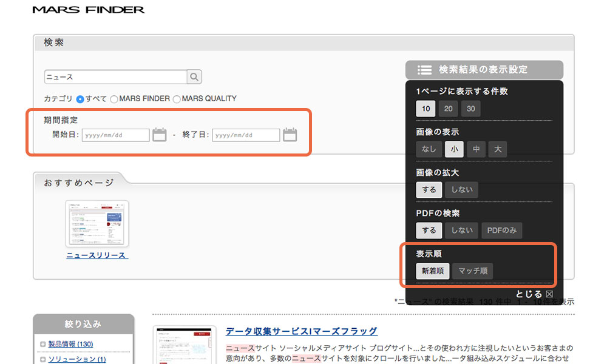
Task: Click the 画像の拡大 section heading
Action: point(438,172)
